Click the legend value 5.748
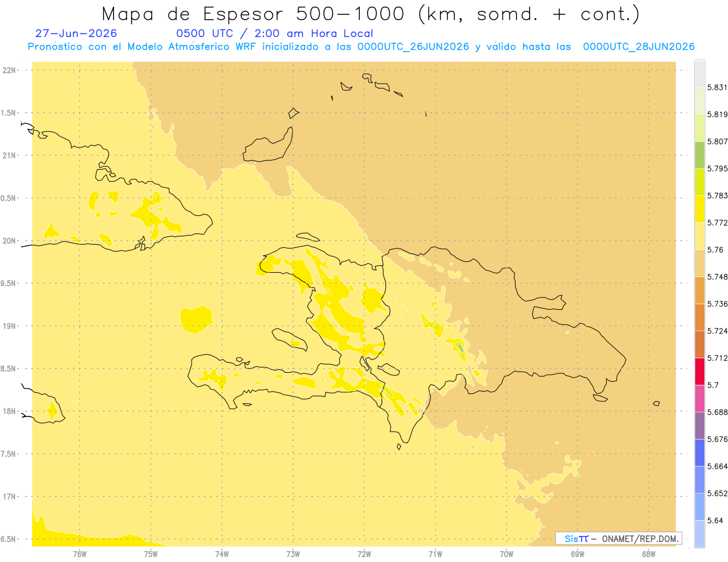728x562 pixels. [717, 277]
